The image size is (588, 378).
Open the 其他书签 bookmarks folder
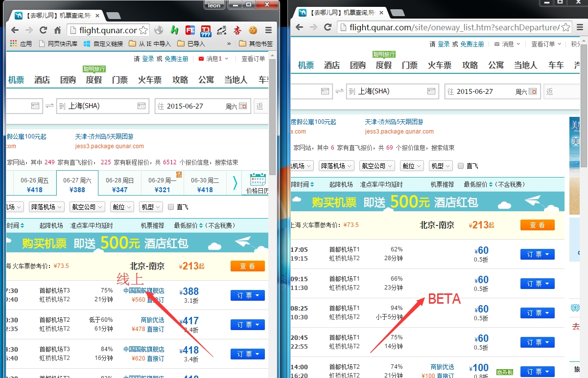point(256,44)
